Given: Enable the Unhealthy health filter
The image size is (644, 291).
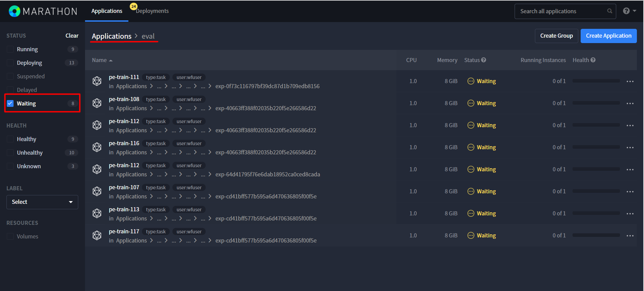Looking at the screenshot, I should pos(10,153).
